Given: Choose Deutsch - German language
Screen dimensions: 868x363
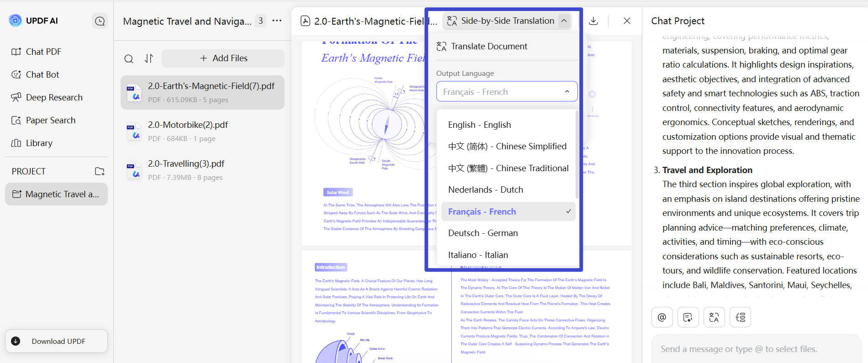Looking at the screenshot, I should (x=508, y=233).
